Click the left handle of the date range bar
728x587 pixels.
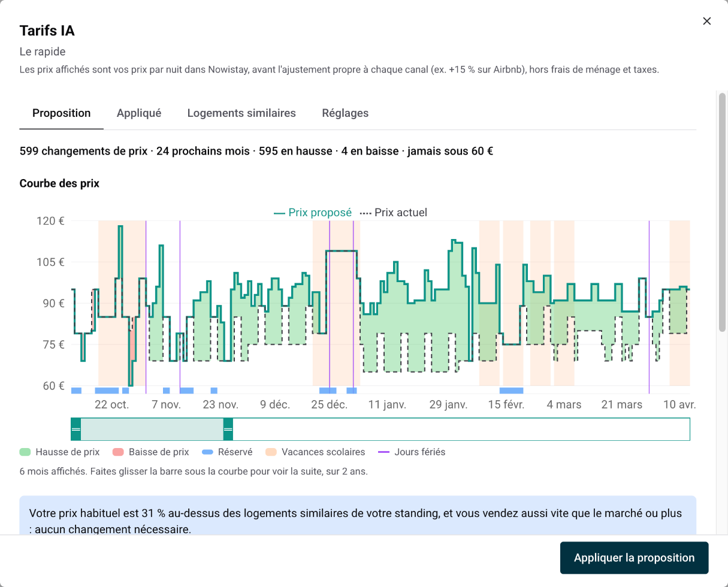point(75,429)
